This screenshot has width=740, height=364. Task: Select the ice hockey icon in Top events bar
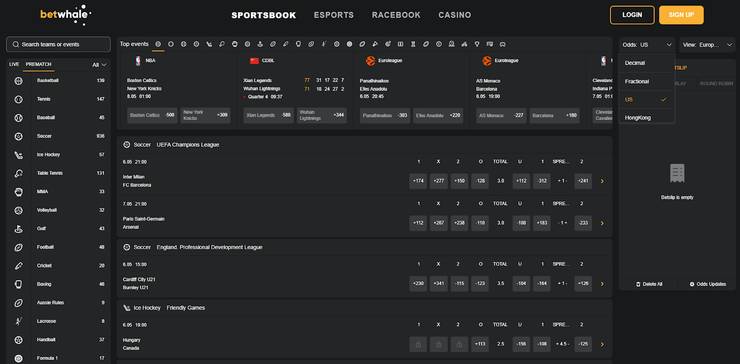click(209, 44)
